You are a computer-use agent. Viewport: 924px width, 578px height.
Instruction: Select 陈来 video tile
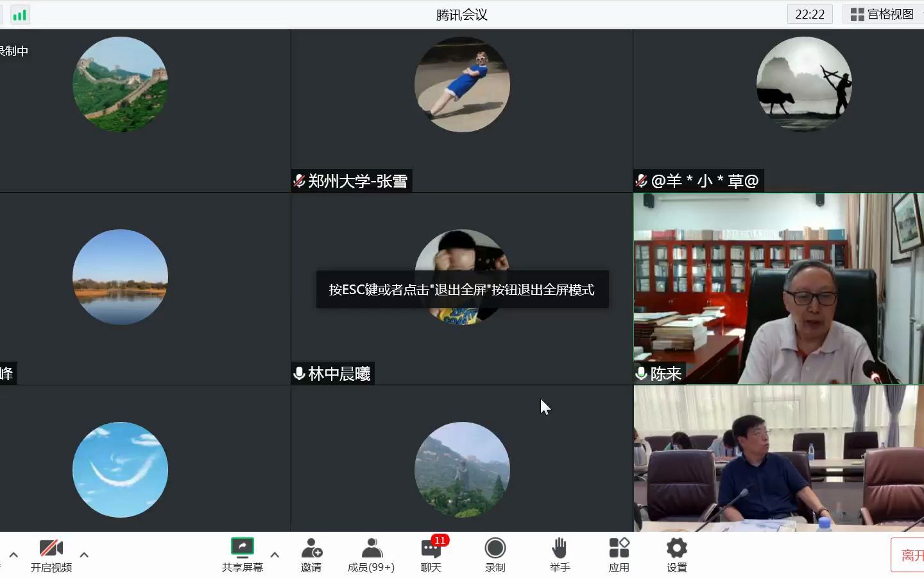[x=778, y=289]
